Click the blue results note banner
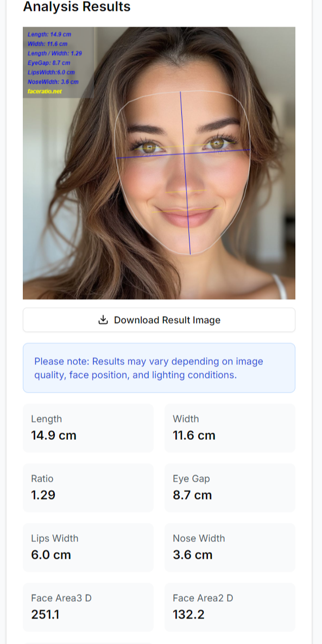Screen dimensions: 322x644 158,368
